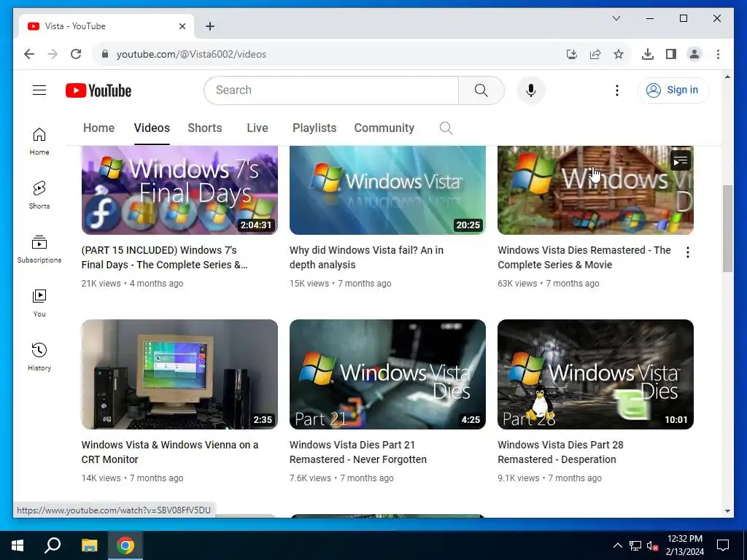Open a new tab with the plus button

pos(210,26)
